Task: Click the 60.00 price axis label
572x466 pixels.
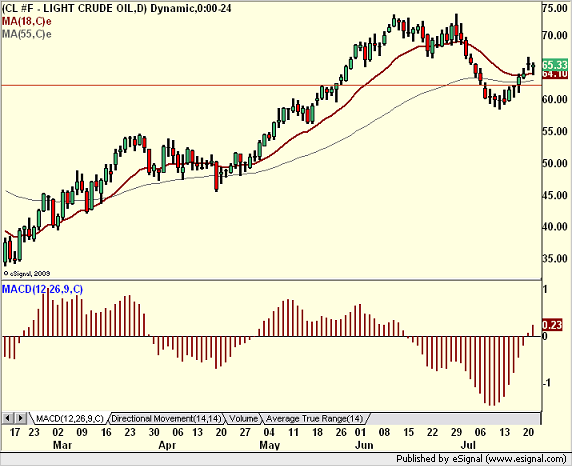Action: 554,99
